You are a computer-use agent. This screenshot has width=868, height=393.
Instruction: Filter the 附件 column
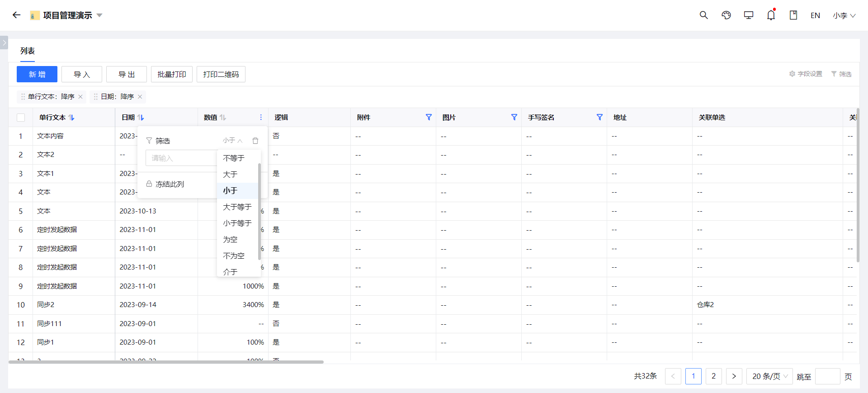coord(429,117)
